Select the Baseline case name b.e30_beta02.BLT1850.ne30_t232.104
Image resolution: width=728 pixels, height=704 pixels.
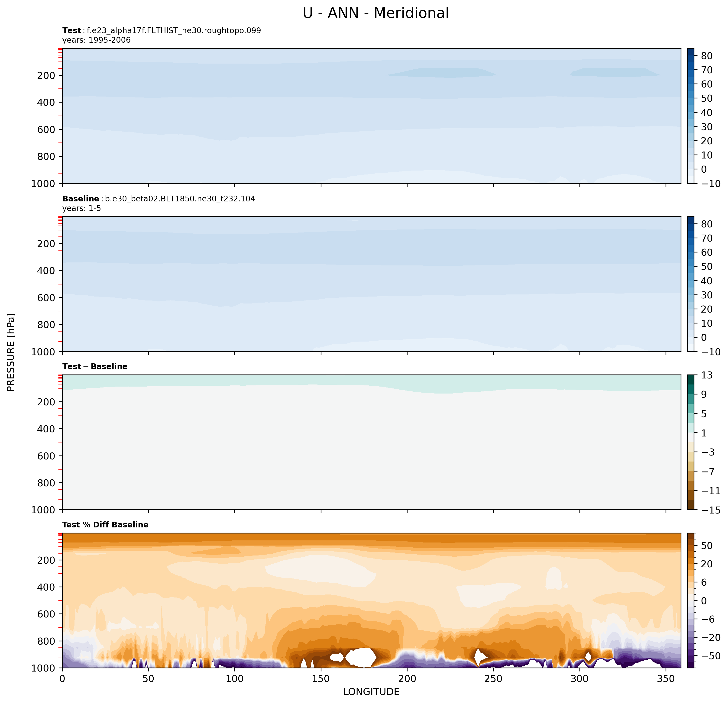point(180,199)
